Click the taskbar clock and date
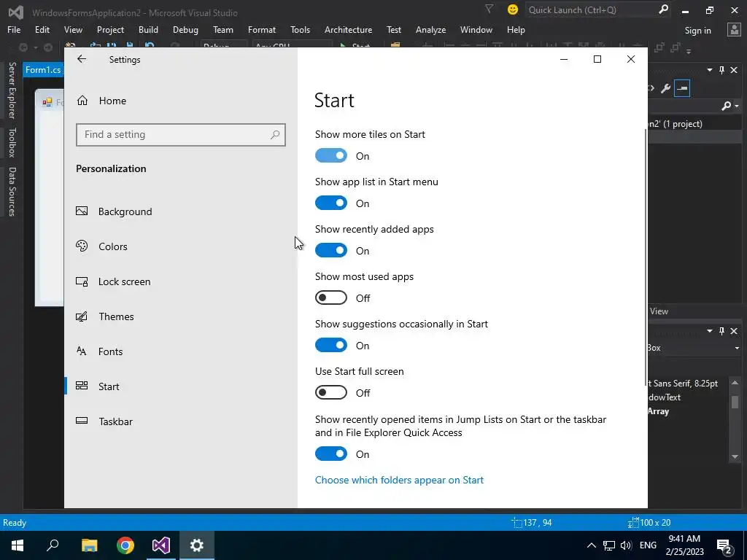747x560 pixels. tap(684, 545)
